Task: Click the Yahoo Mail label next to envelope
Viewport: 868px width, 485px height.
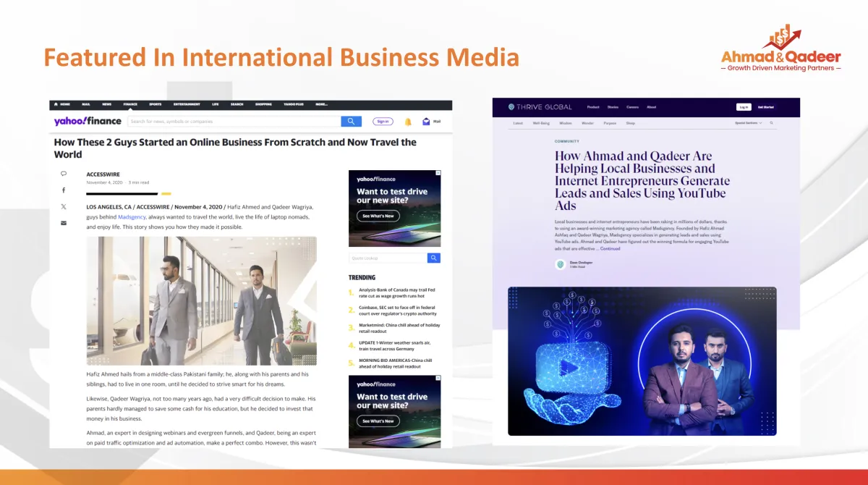Action: point(437,122)
